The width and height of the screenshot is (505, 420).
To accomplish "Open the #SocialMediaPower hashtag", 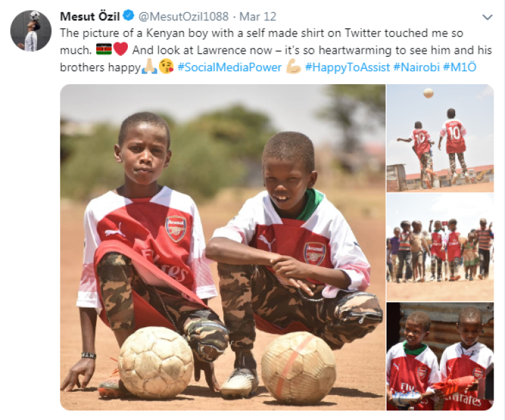I will [230, 67].
